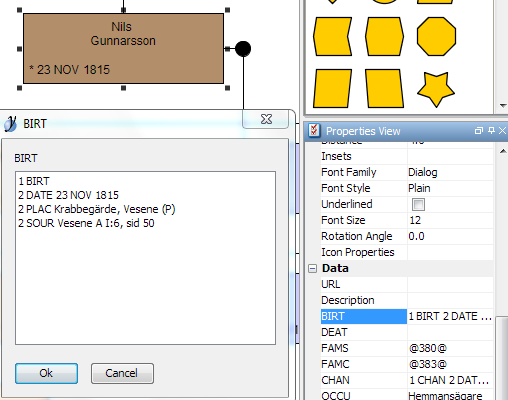Click the yEd icon in BIRT dialog title
The height and width of the screenshot is (400, 508).
pos(11,124)
